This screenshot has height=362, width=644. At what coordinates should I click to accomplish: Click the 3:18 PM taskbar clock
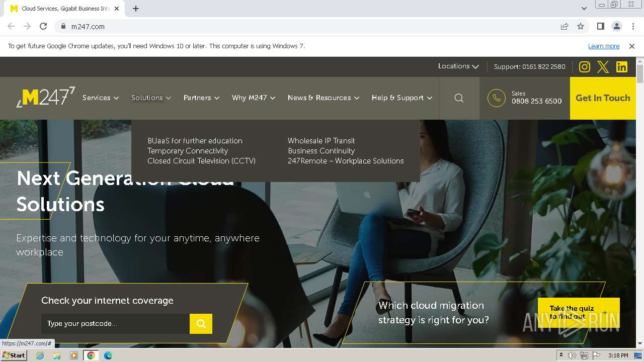[618, 355]
